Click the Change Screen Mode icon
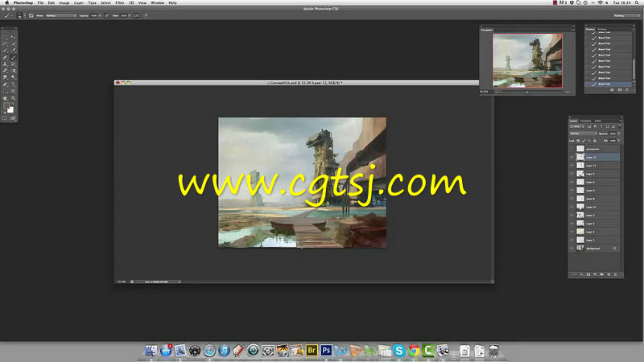Viewport: 644px width, 362px height. click(13, 117)
